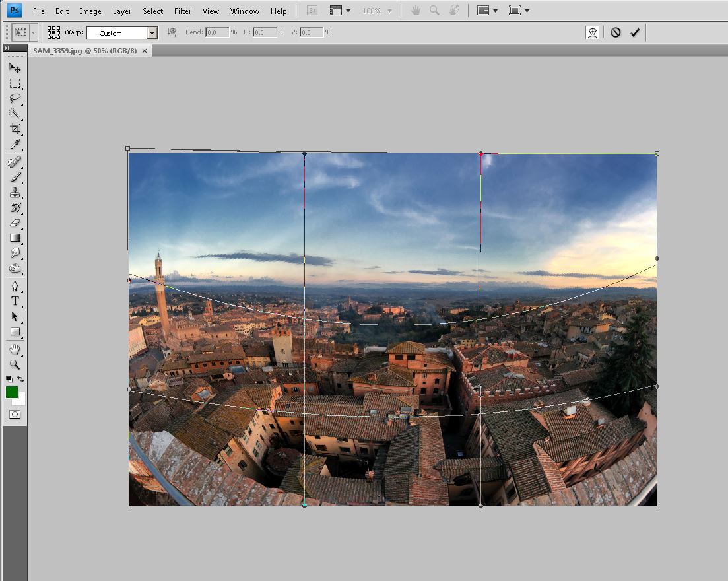Open the Filter menu
Viewport: 728px width, 581px height.
tap(183, 11)
